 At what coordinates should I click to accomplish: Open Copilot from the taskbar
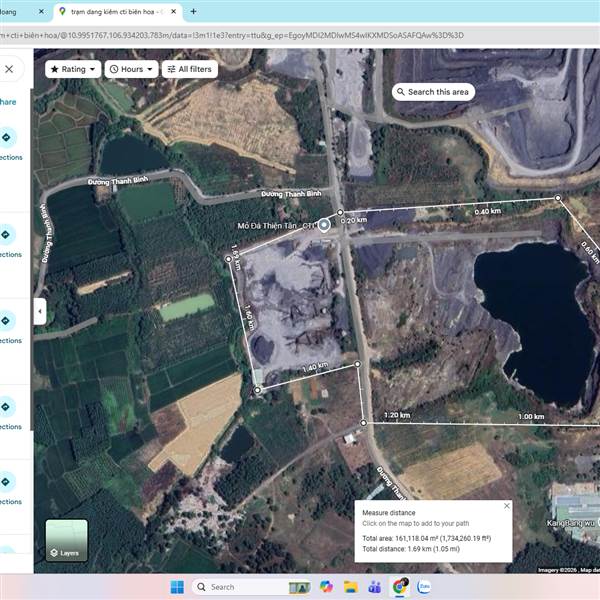pos(327,587)
